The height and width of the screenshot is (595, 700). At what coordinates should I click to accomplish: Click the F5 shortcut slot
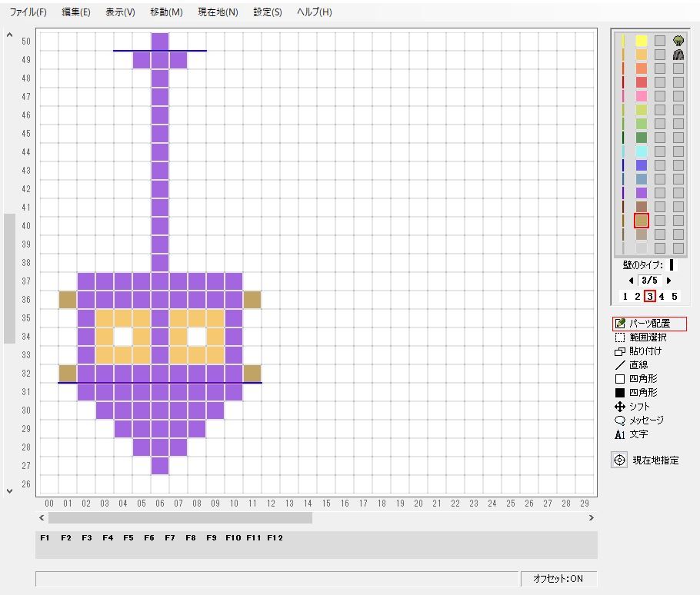coord(128,538)
